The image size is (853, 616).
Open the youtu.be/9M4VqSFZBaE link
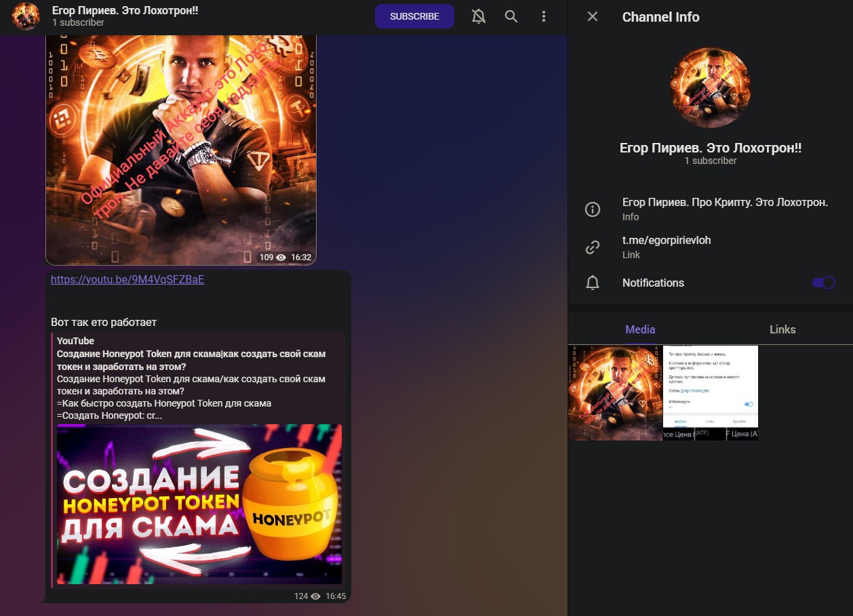tap(127, 280)
